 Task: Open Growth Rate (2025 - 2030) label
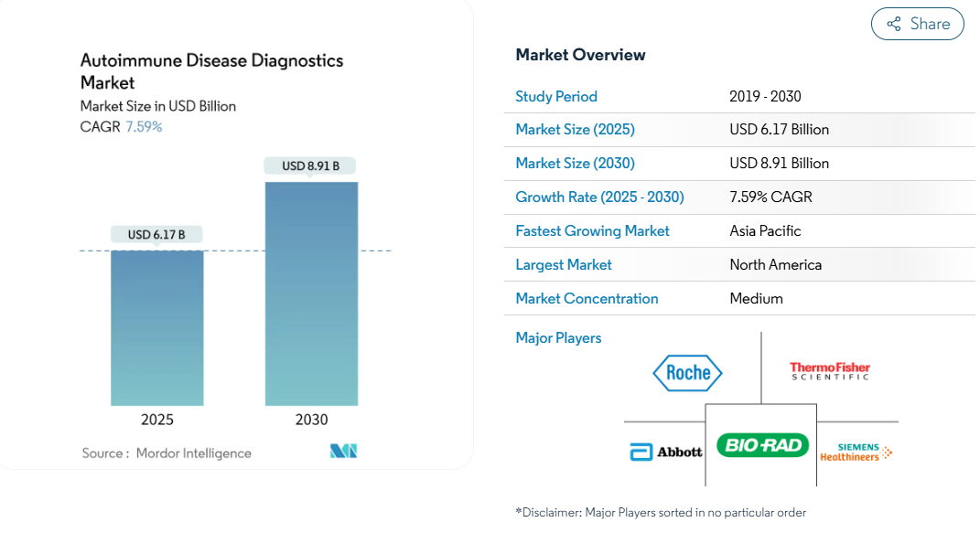coord(599,197)
